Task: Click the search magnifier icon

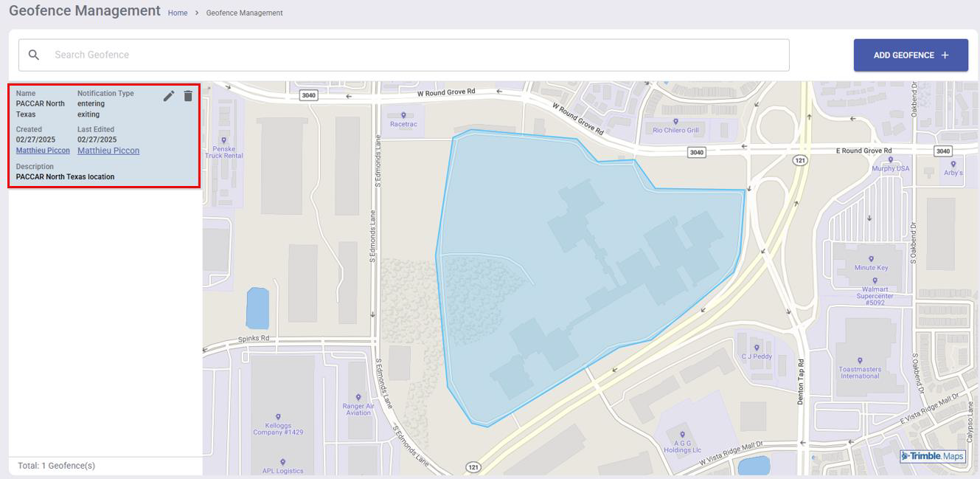Action: [34, 55]
